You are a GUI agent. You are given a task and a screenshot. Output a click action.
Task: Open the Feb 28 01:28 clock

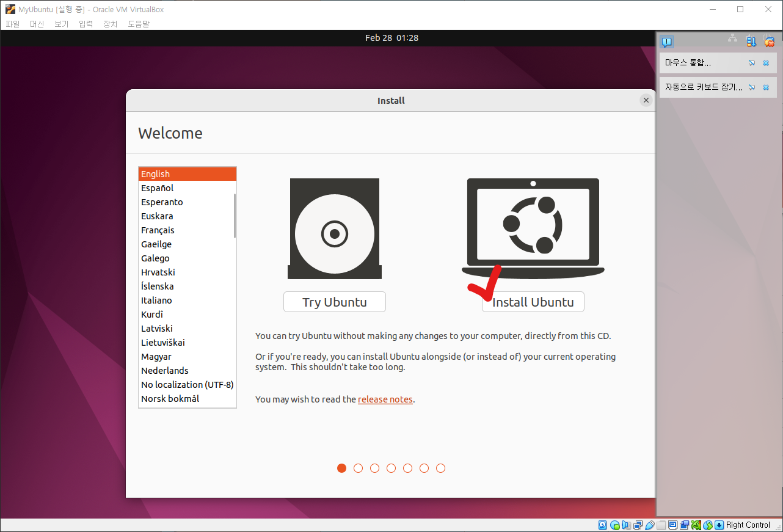click(391, 38)
